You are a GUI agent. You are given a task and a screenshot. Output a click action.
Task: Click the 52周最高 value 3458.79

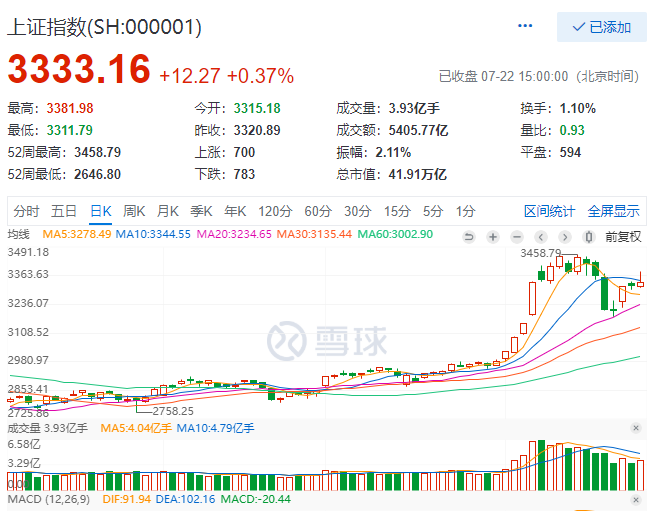tap(97, 152)
